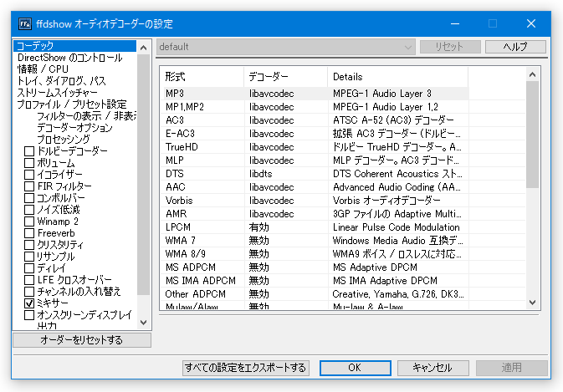The image size is (563, 392).
Task: Check the FIR フィルター checkbox
Action: (29, 186)
